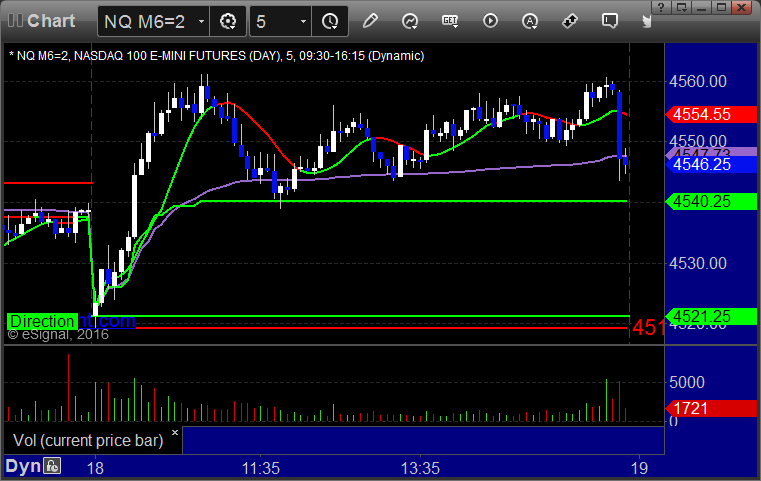This screenshot has width=761, height=481.
Task: Select the Chart title menu
Action: 42,21
